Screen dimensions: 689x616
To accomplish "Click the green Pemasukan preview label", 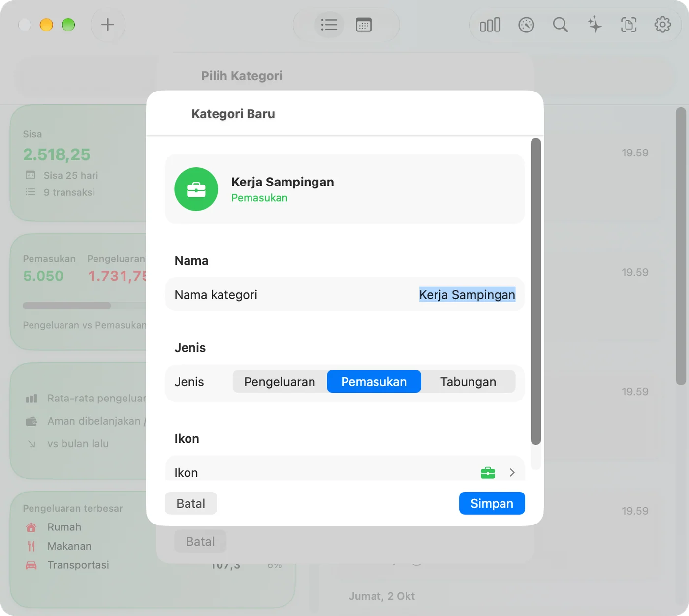I will (x=259, y=198).
